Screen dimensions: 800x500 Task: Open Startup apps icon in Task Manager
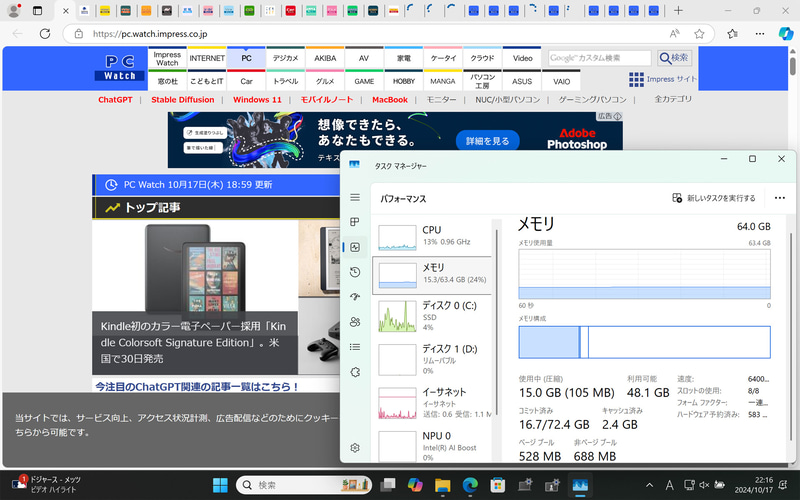point(355,296)
